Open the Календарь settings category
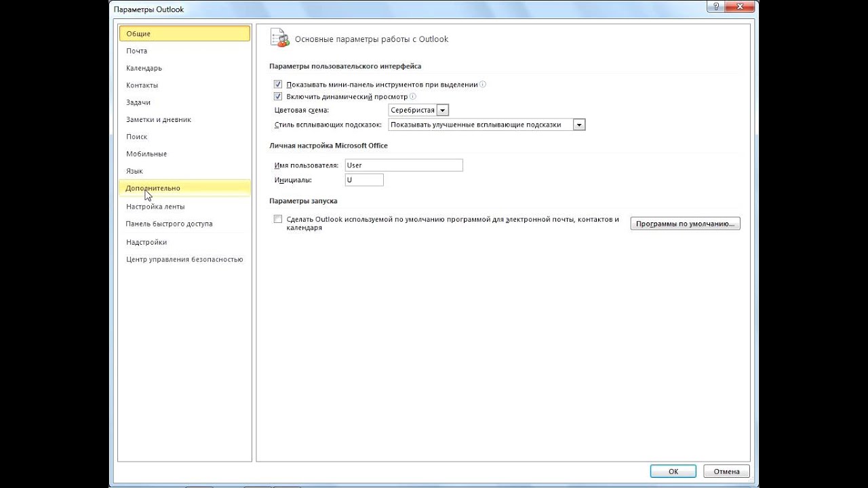This screenshot has height=488, width=868. [184, 68]
